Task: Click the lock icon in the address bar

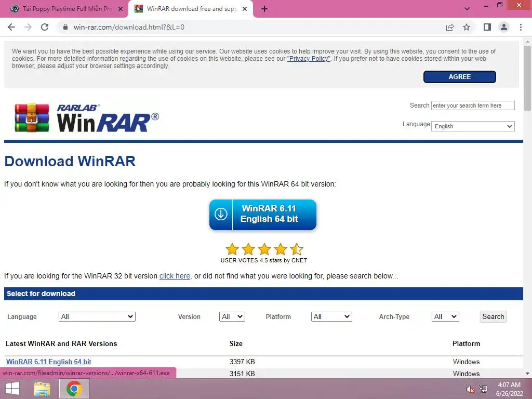Action: (x=65, y=27)
